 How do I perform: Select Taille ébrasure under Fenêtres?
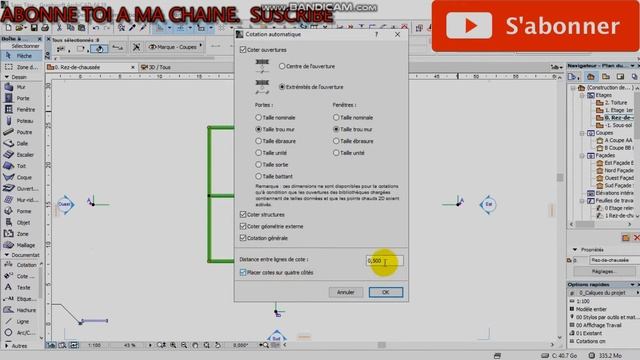pyautogui.click(x=336, y=141)
